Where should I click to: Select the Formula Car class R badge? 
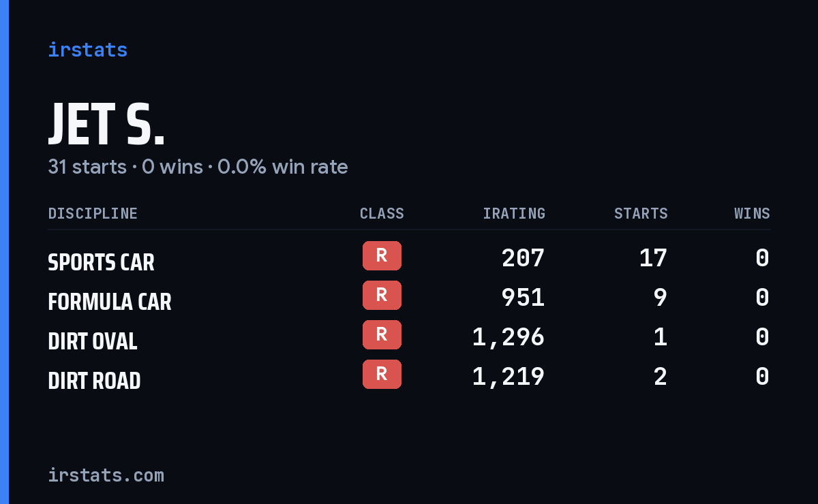[382, 296]
